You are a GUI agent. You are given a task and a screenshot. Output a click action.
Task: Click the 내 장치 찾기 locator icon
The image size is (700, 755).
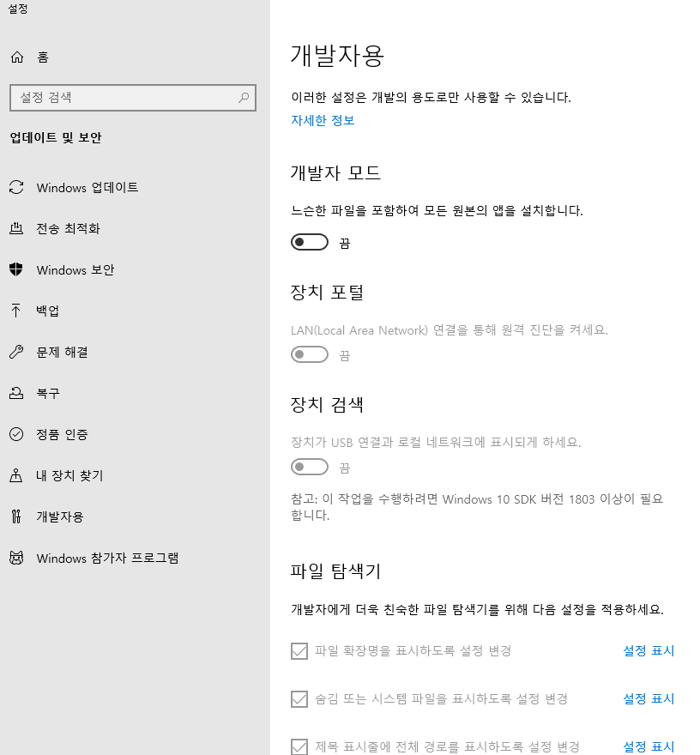16,475
